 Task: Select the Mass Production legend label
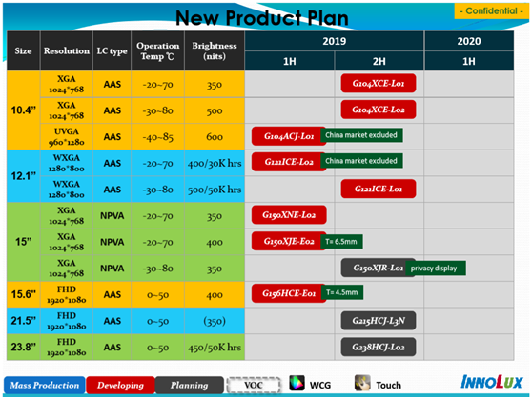45,386
